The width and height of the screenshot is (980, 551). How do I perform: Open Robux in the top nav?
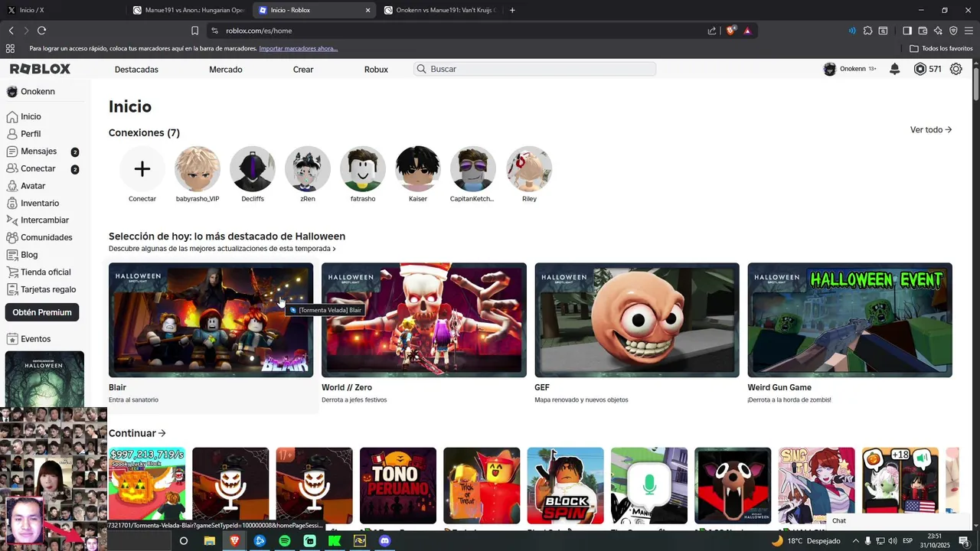pos(376,70)
